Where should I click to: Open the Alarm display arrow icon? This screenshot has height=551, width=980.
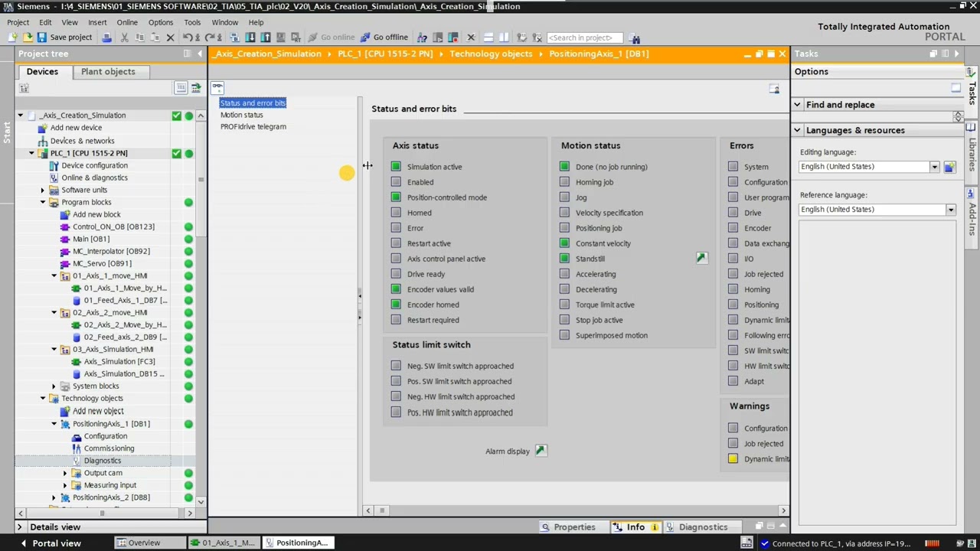(x=541, y=451)
